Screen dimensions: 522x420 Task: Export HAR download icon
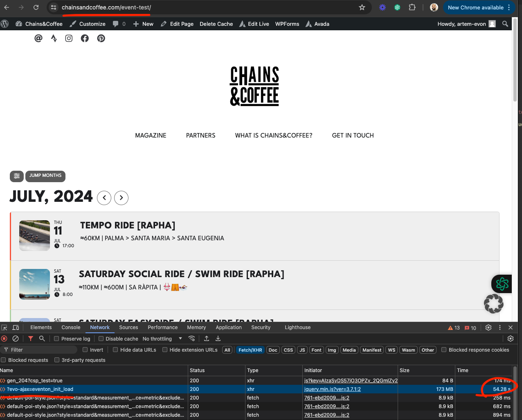click(218, 339)
